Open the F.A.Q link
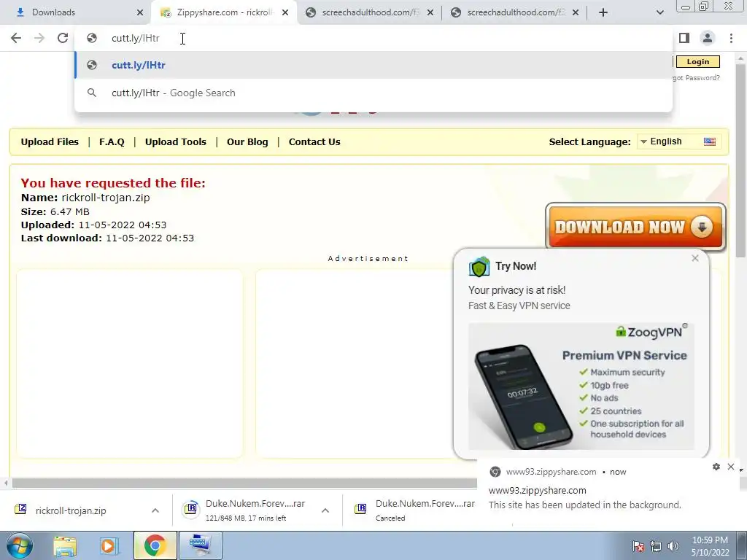The image size is (747, 560). pos(112,142)
